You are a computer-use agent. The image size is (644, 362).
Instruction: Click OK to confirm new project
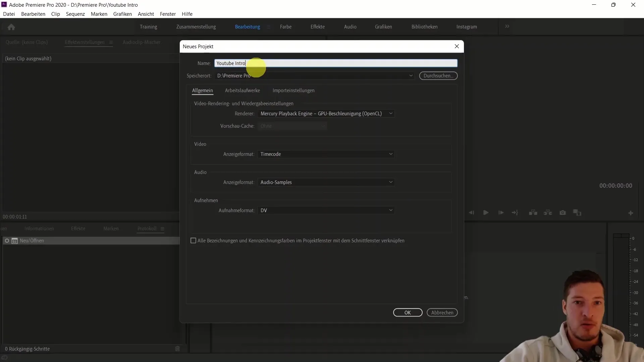pyautogui.click(x=407, y=312)
